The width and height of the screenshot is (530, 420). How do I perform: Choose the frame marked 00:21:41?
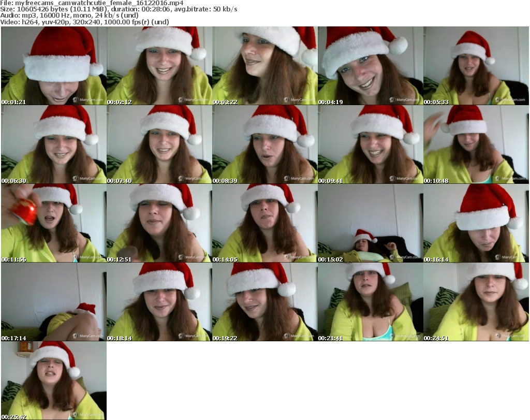click(370, 301)
